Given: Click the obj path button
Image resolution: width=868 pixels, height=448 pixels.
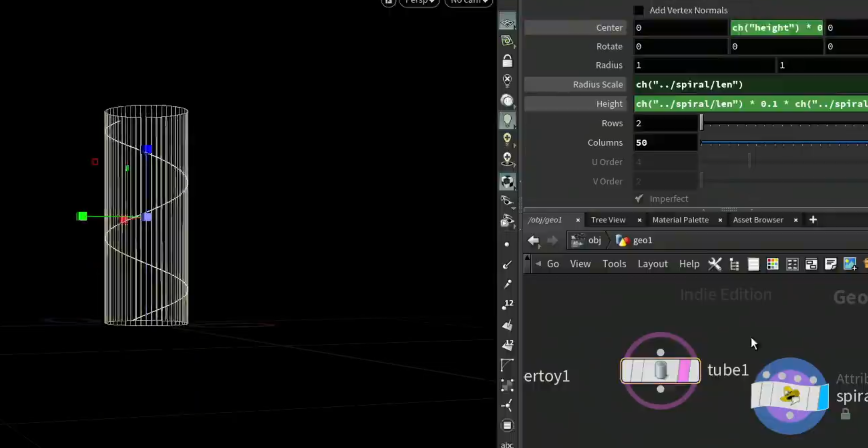Looking at the screenshot, I should tap(587, 240).
